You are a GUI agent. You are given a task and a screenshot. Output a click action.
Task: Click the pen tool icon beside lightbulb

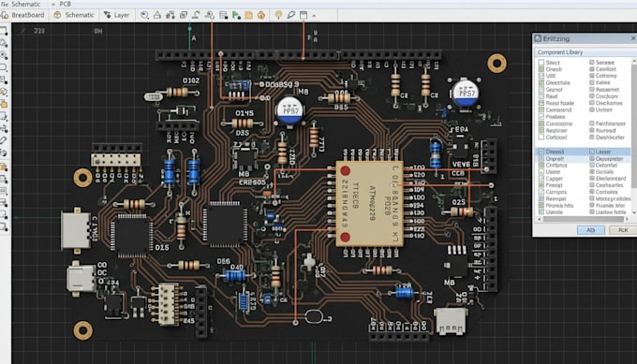(291, 15)
